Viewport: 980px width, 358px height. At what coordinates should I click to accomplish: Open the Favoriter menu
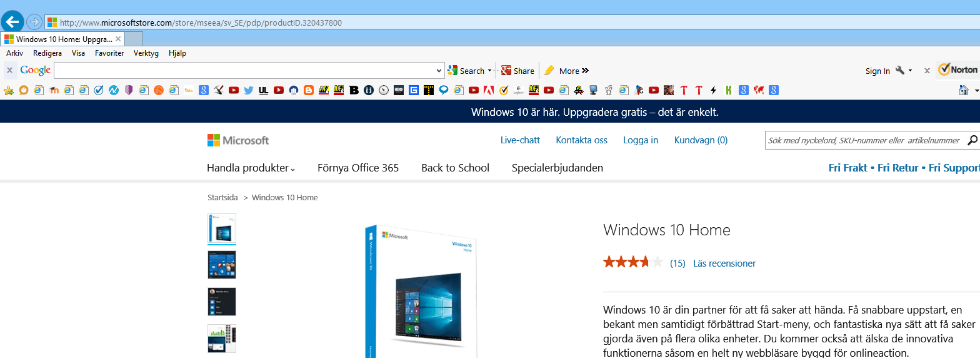point(109,53)
